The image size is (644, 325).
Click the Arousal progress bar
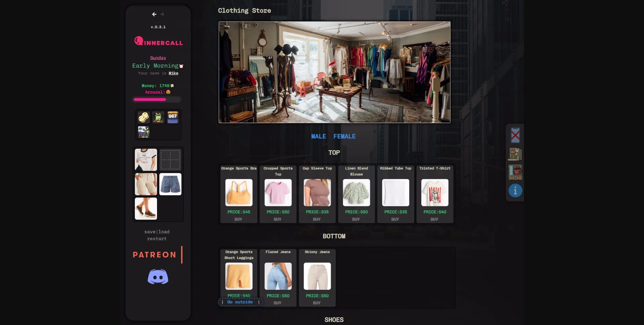(158, 99)
